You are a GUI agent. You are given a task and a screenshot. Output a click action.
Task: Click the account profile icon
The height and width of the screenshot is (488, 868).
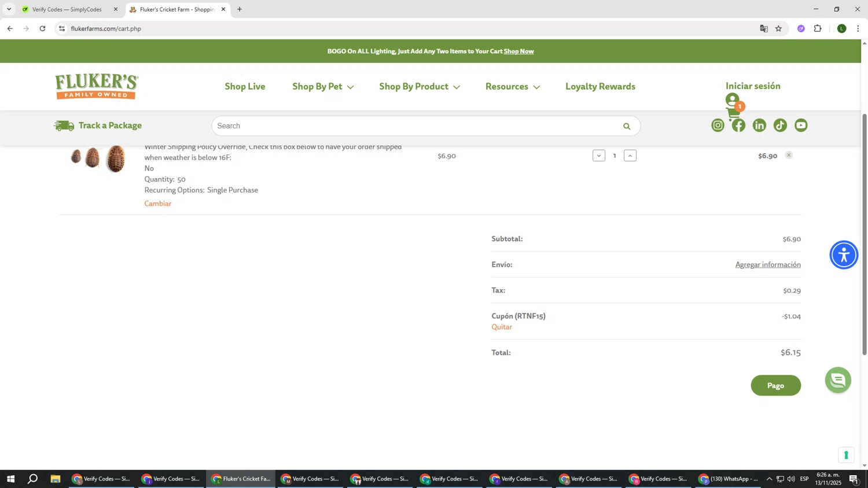coord(733,99)
